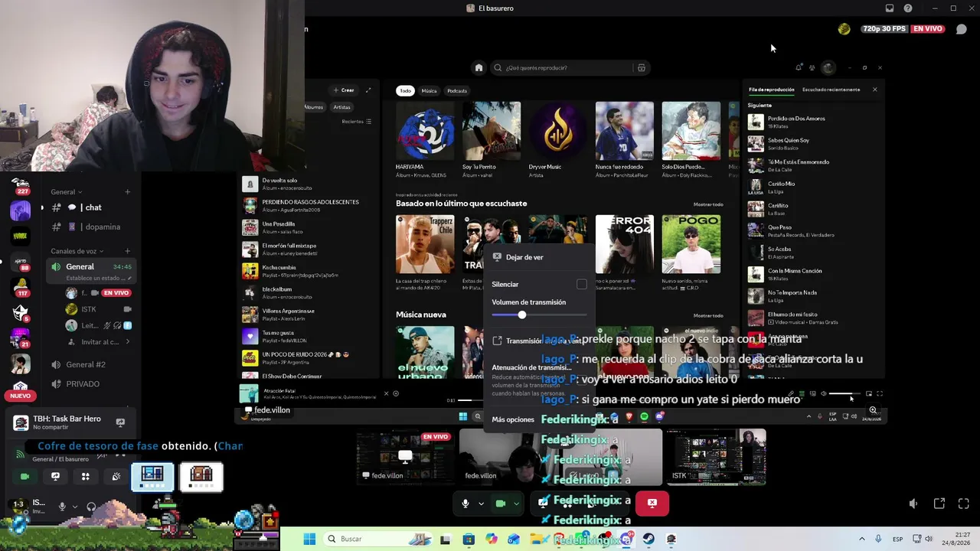Toggle camera in the call control bar
The width and height of the screenshot is (980, 551).
pos(501,504)
